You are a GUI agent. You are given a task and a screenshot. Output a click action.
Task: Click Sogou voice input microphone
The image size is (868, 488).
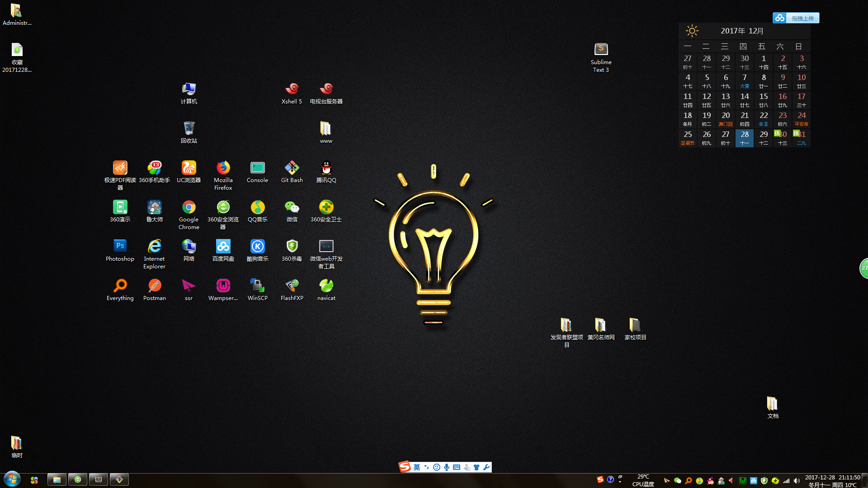[x=446, y=467]
